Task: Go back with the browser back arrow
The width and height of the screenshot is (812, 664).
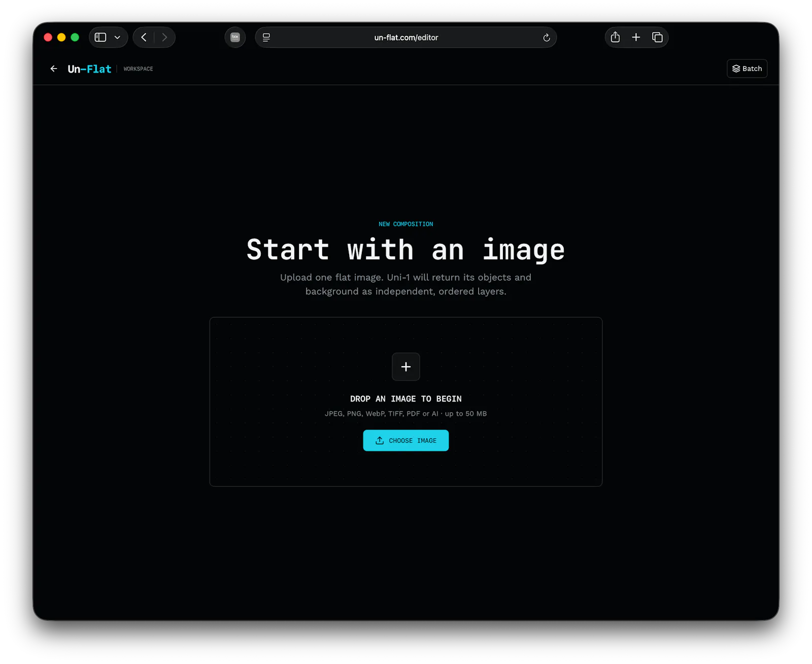Action: [144, 38]
